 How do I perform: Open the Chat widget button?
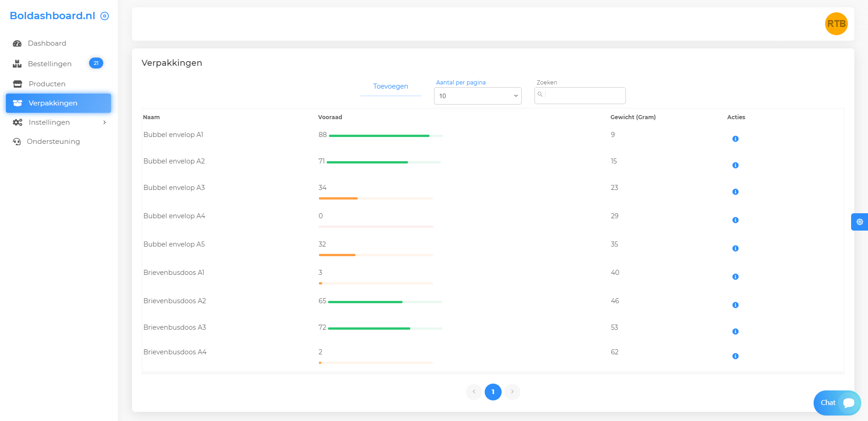coord(836,403)
